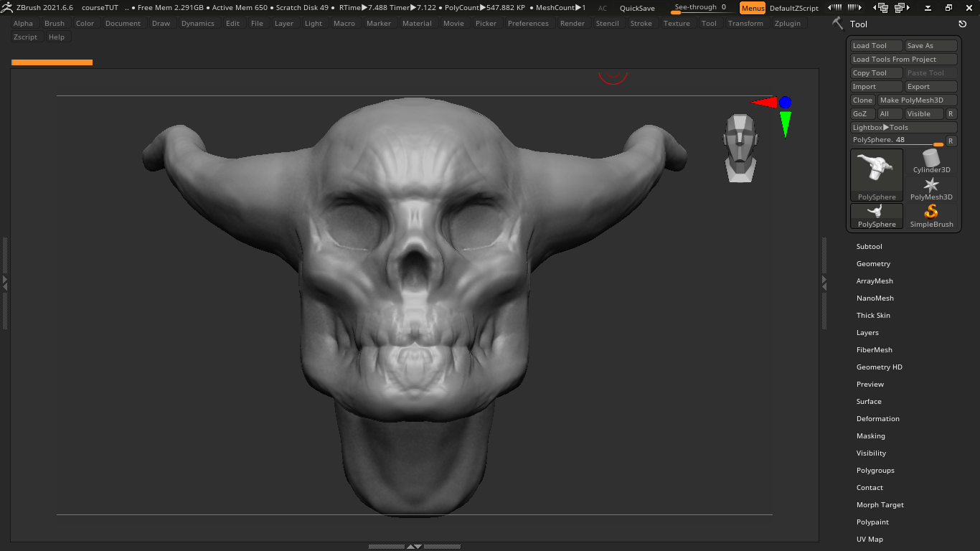Click the Load Tool button
Screen dimensions: 980x551
(x=876, y=46)
